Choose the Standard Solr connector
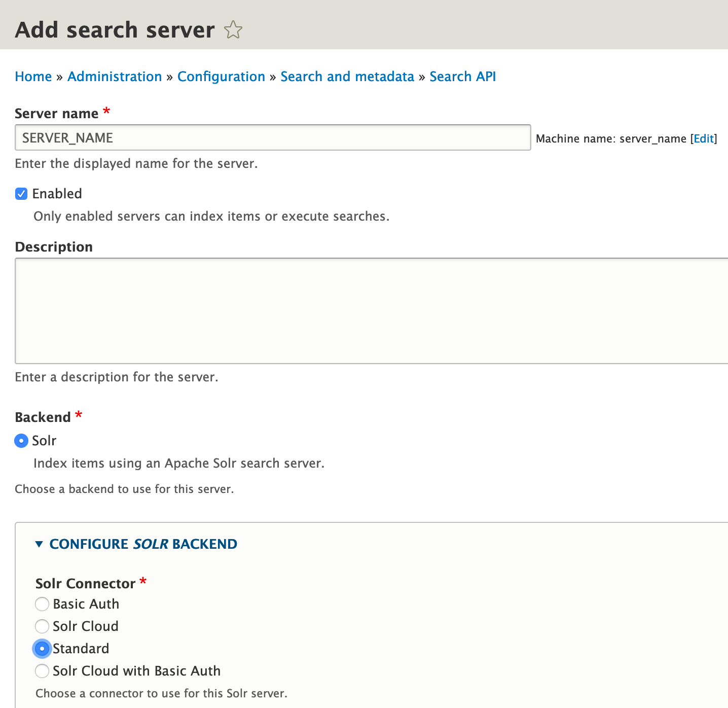The image size is (728, 708). (x=42, y=649)
